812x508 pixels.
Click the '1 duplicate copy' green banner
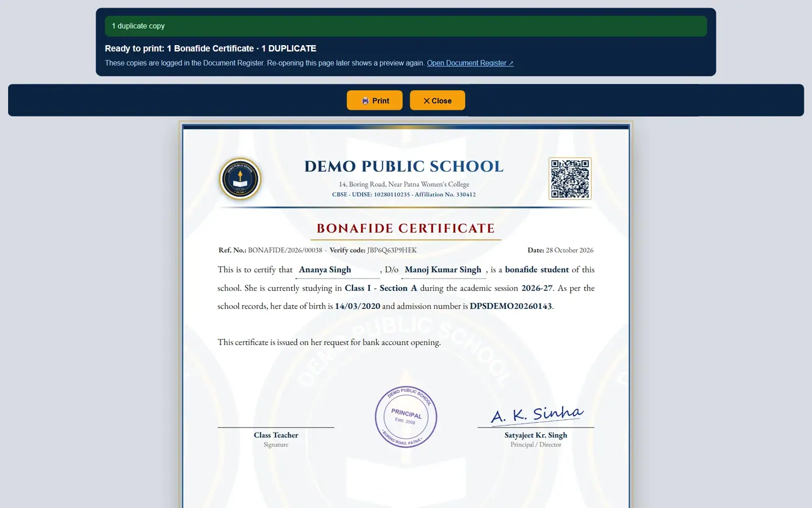(406, 26)
